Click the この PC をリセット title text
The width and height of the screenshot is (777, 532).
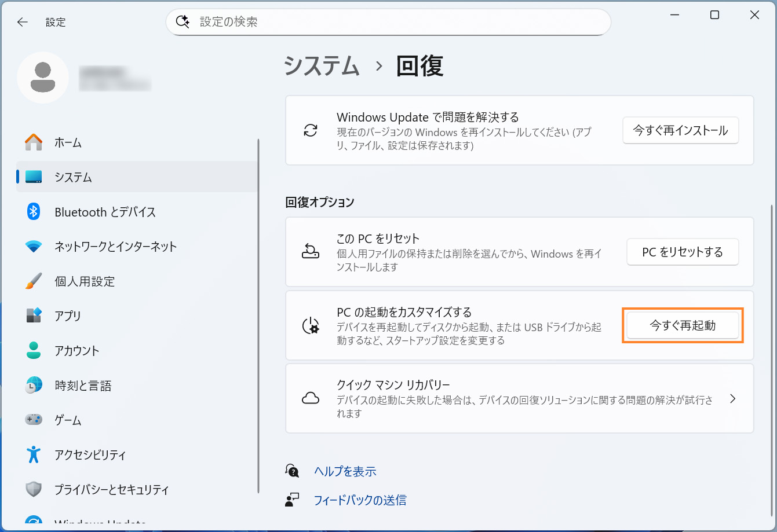tap(378, 239)
